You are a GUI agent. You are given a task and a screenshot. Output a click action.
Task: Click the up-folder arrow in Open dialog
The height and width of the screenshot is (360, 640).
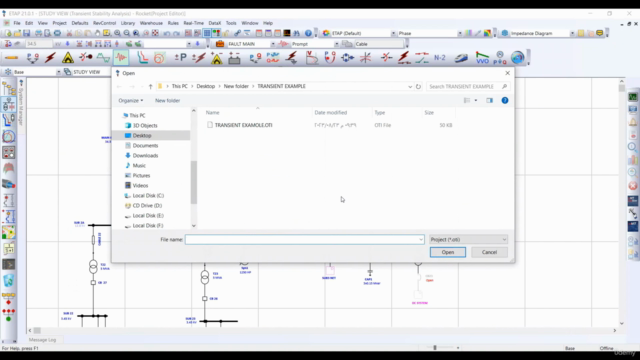(x=151, y=87)
